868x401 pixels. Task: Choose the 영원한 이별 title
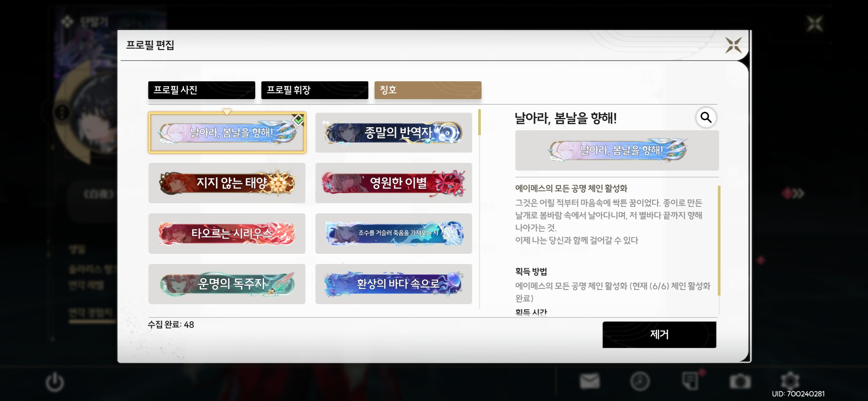point(394,183)
